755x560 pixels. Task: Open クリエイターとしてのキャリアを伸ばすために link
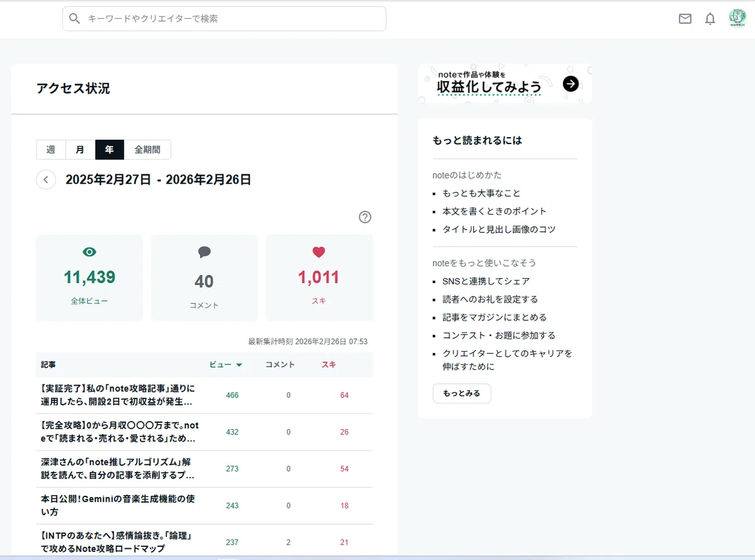coord(507,360)
